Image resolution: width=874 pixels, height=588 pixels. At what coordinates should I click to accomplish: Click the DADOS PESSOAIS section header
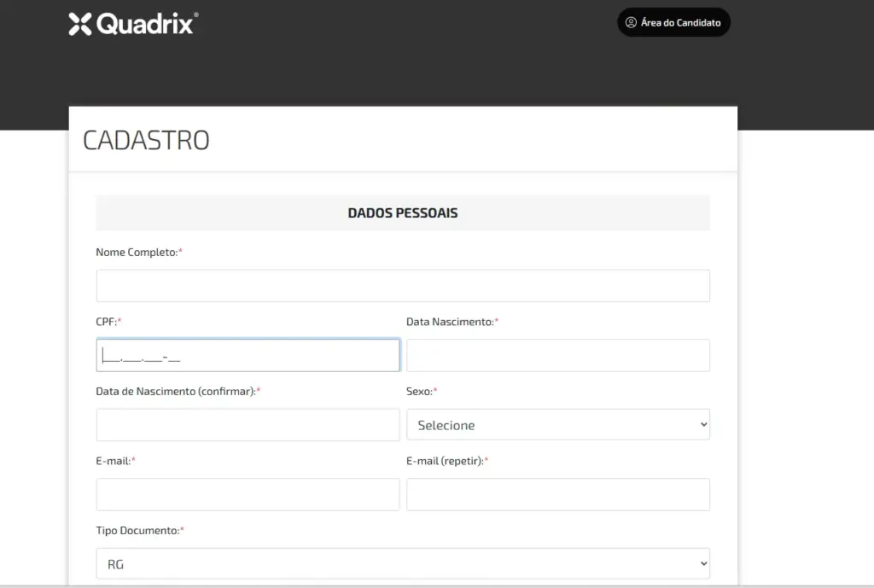(x=403, y=212)
